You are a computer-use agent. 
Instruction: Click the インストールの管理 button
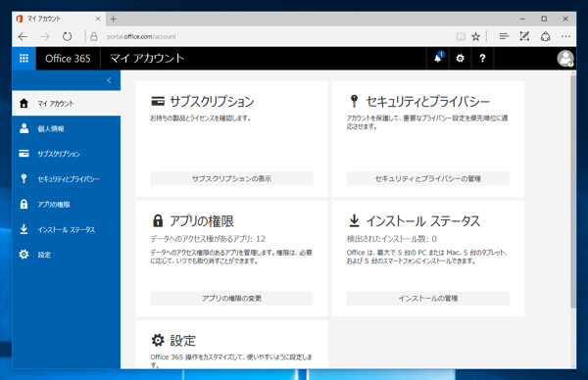tap(428, 299)
